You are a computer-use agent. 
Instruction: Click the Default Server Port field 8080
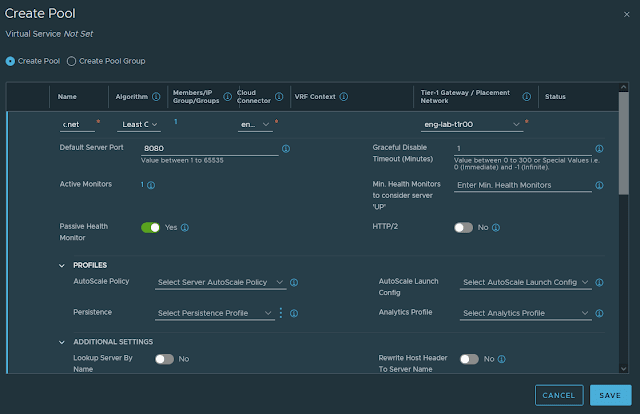[210, 149]
